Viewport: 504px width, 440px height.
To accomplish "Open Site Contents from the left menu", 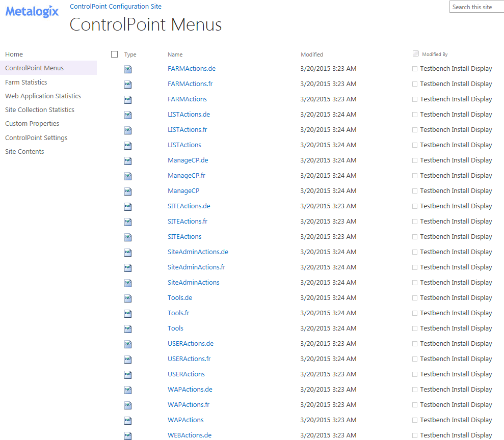I will (24, 151).
